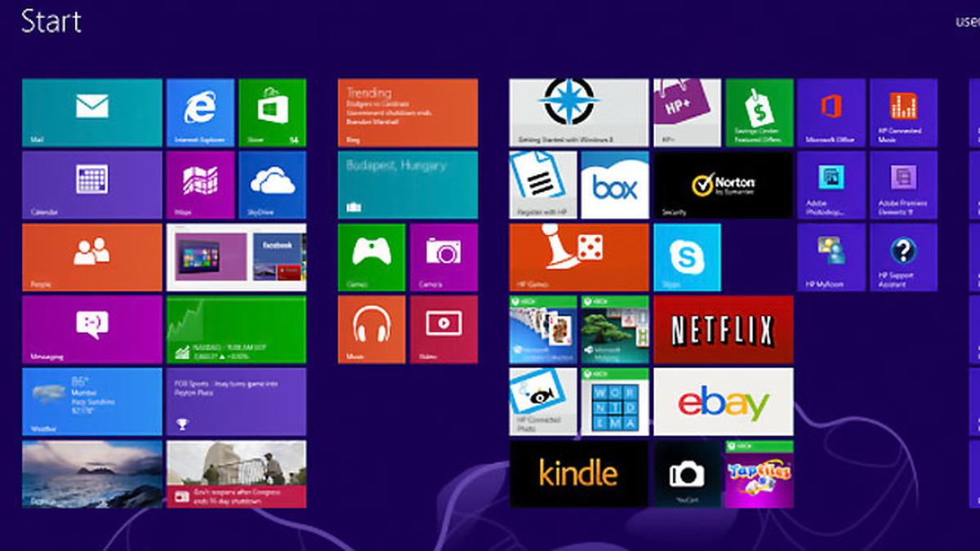Open the HP Connected Music tile
This screenshot has width=980, height=551.
pyautogui.click(x=903, y=113)
